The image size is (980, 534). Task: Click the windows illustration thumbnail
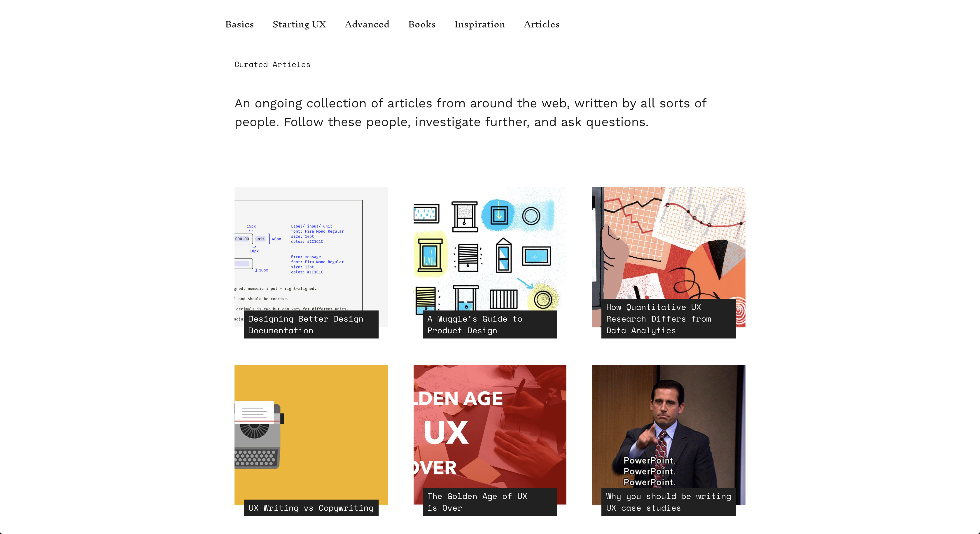click(489, 247)
